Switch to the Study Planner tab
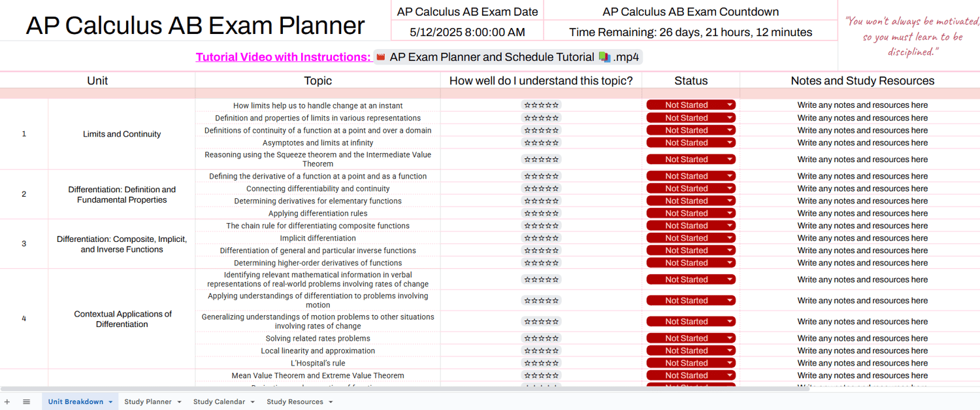This screenshot has height=410, width=980. coord(148,402)
